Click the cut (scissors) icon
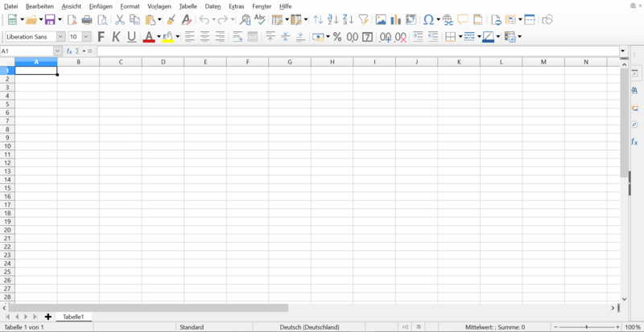Viewport: 644px width, 332px height. point(119,19)
